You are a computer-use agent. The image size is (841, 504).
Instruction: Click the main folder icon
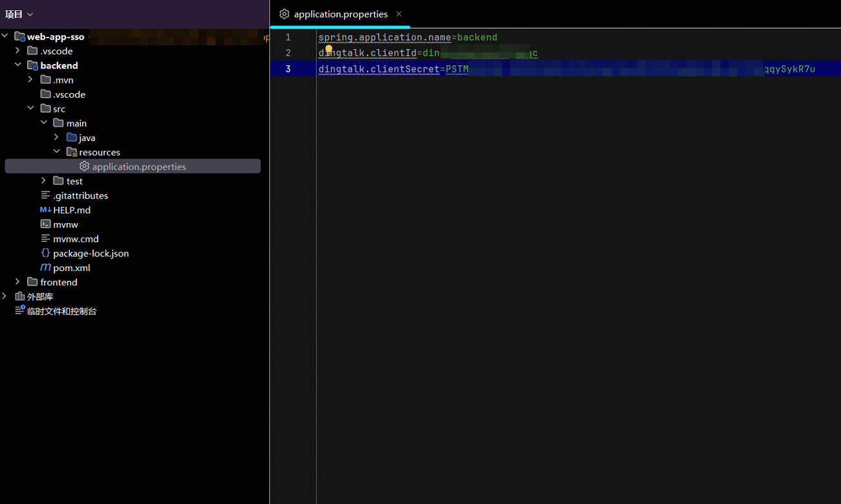pyautogui.click(x=58, y=123)
